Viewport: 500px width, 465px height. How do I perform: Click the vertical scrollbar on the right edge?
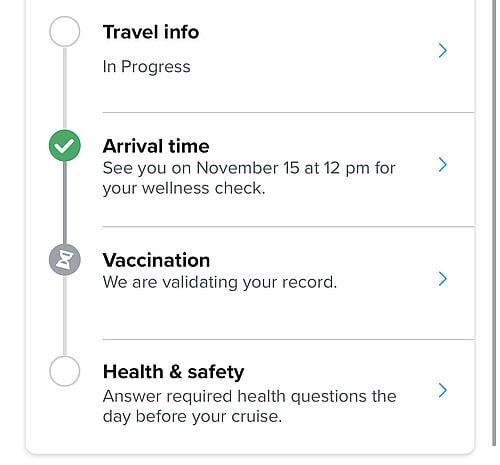[494, 223]
